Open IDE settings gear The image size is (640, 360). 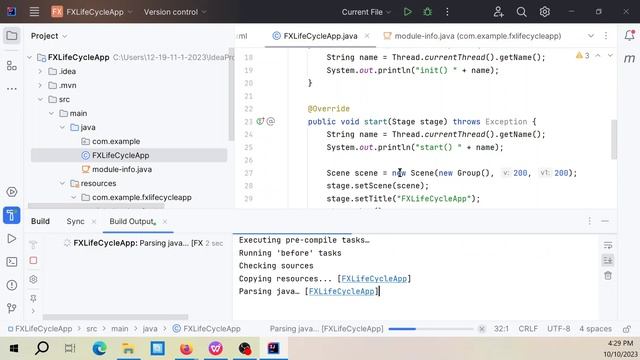544,12
